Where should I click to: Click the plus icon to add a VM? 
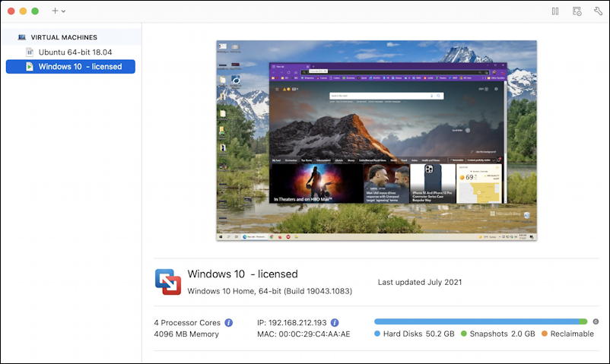55,11
